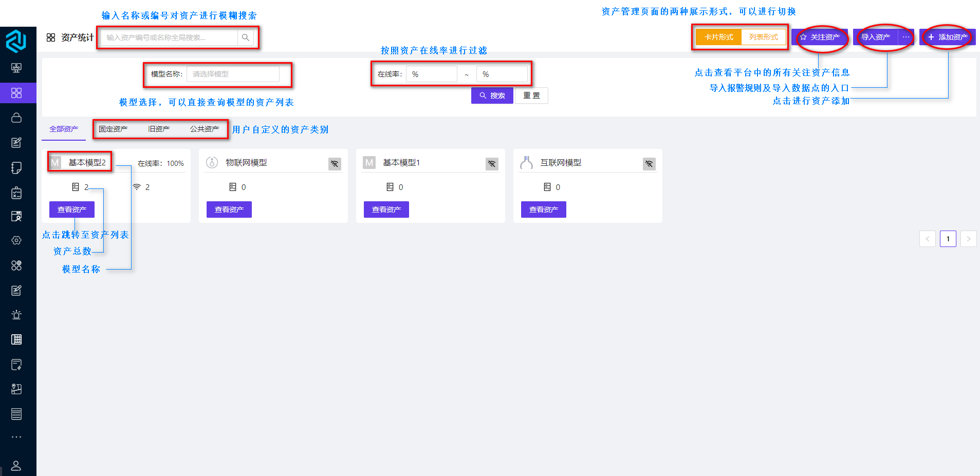Click the purple 搜索 button
Viewport: 980px width, 476px height.
492,96
